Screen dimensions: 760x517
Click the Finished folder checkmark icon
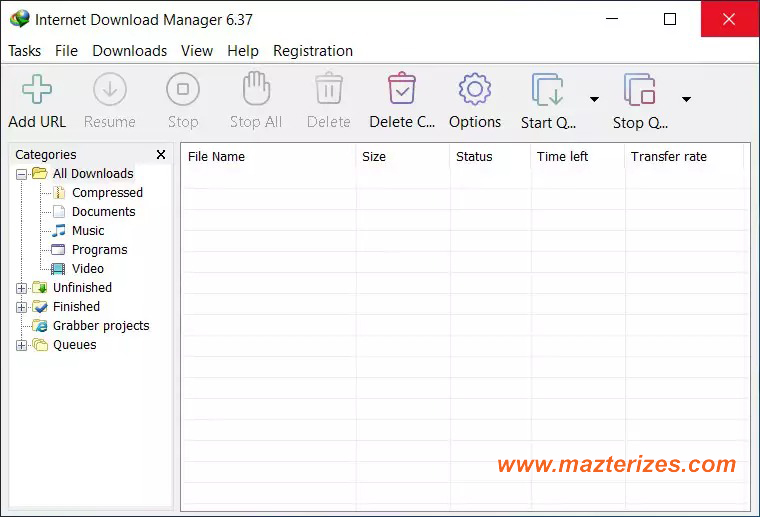[40, 307]
